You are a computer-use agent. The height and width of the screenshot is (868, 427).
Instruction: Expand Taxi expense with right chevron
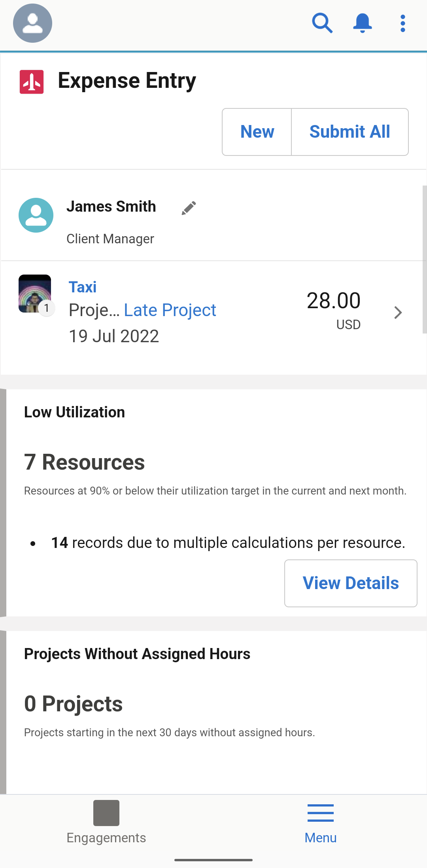(398, 313)
